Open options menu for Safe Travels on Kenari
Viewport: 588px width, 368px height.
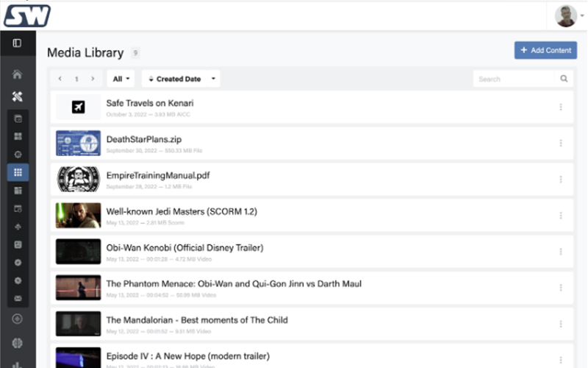tap(560, 107)
